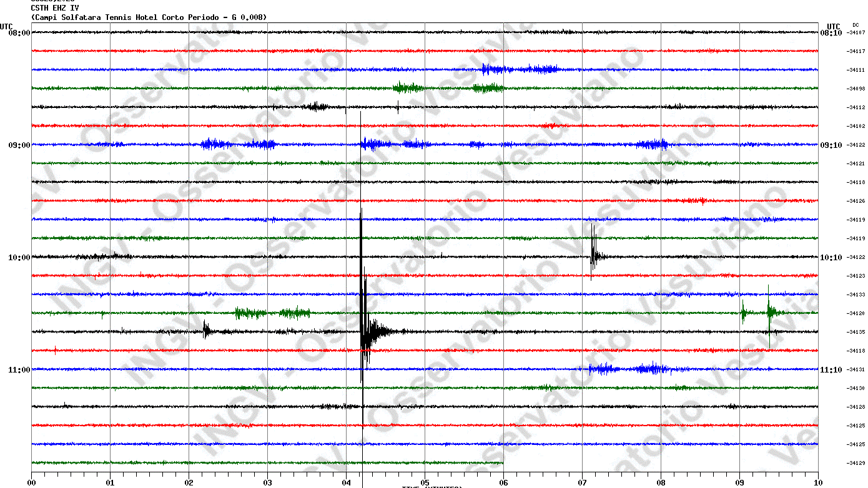This screenshot has width=868, height=488.
Task: Click the UTC label above '08:10'
Action: (834, 26)
